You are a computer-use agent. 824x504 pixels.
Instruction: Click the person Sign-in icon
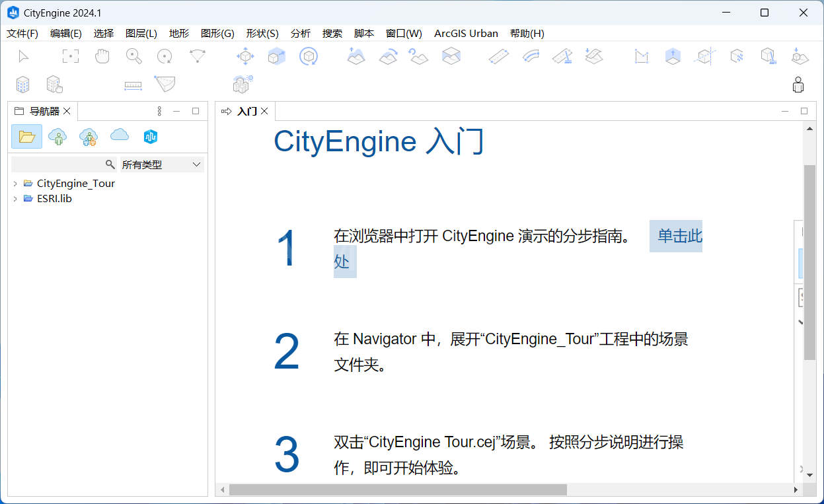pos(798,85)
